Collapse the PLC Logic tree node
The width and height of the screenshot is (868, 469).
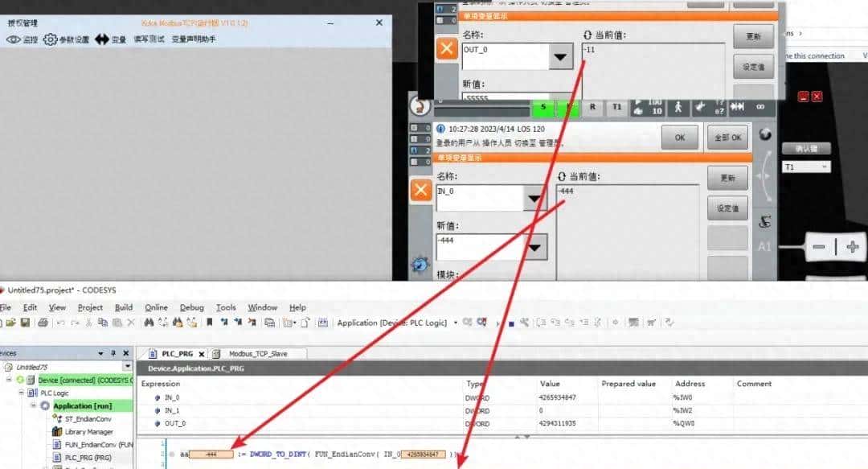[x=22, y=393]
